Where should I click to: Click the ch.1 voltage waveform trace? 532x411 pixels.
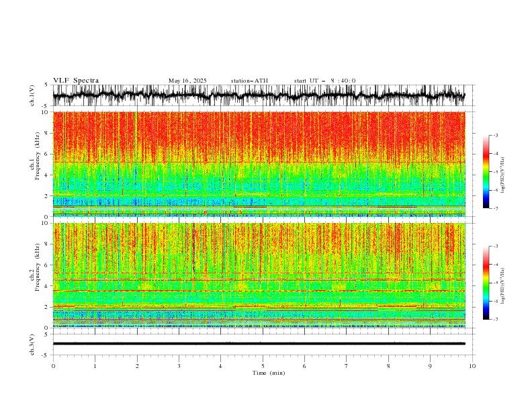[x=259, y=95]
